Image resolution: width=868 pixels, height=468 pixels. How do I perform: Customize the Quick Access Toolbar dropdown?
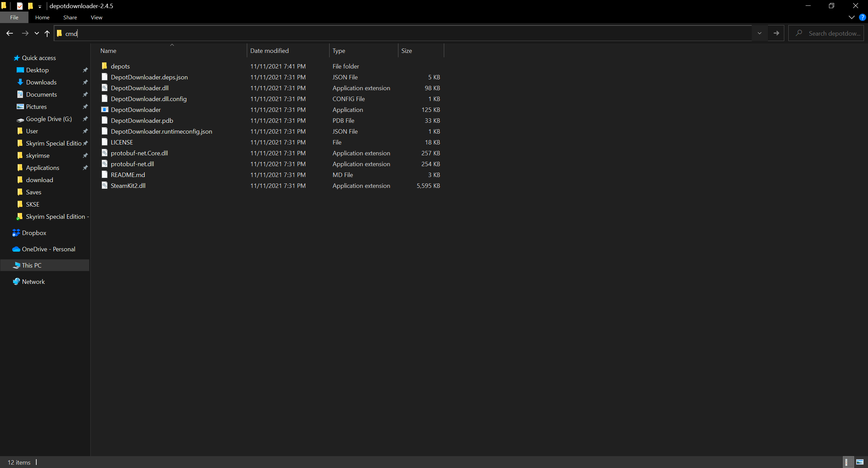pyautogui.click(x=40, y=6)
